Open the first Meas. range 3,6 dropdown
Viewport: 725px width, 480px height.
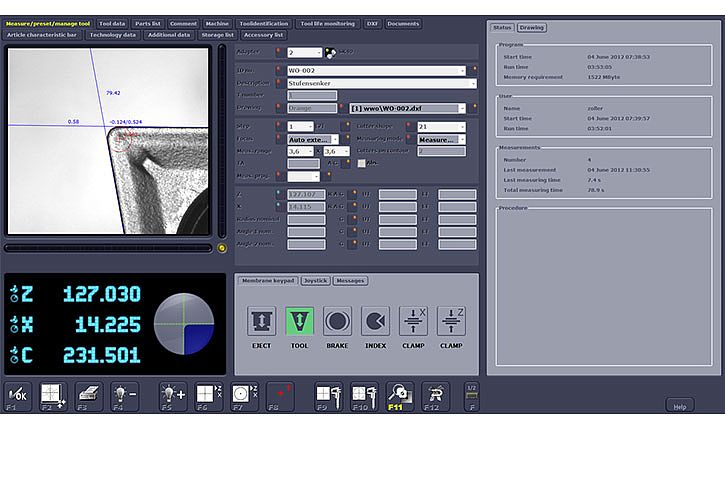(301, 151)
